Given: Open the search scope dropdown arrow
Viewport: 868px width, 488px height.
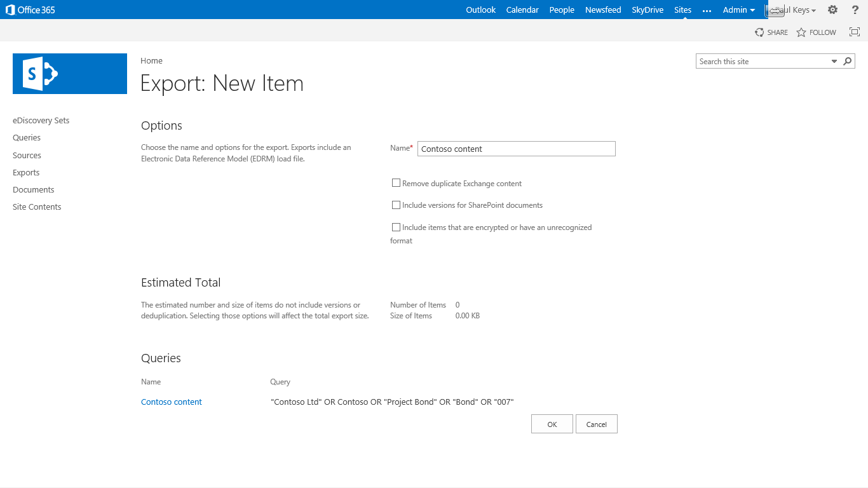Looking at the screenshot, I should [x=834, y=60].
